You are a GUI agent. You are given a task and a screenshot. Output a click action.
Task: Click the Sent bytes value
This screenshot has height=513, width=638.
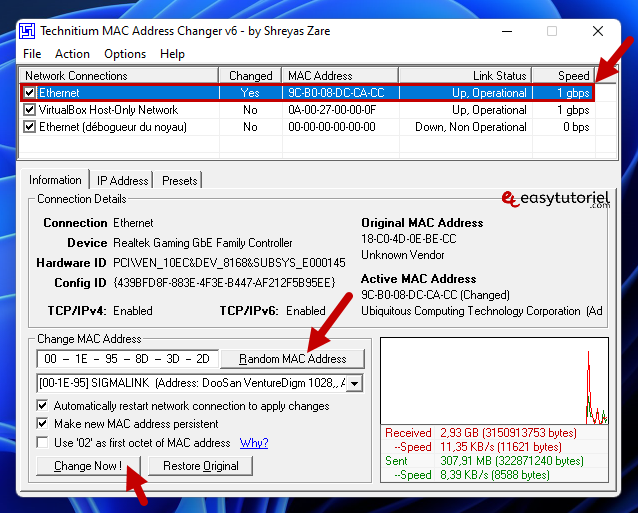pos(512,461)
